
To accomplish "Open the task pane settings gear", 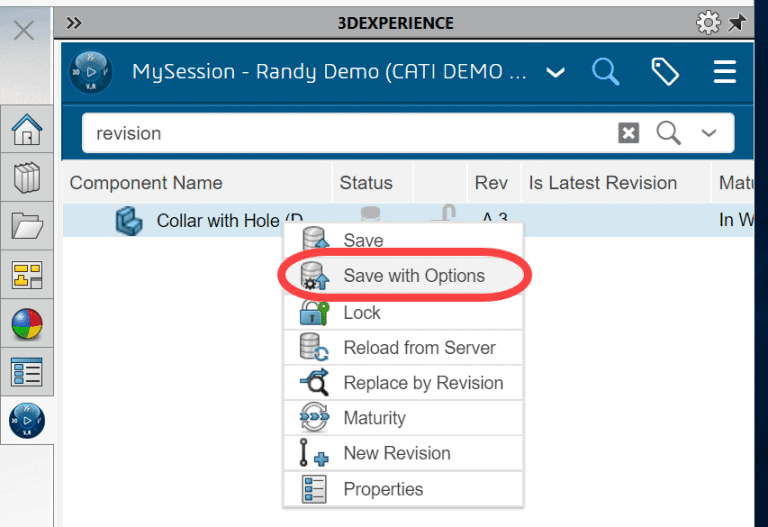I will (708, 23).
